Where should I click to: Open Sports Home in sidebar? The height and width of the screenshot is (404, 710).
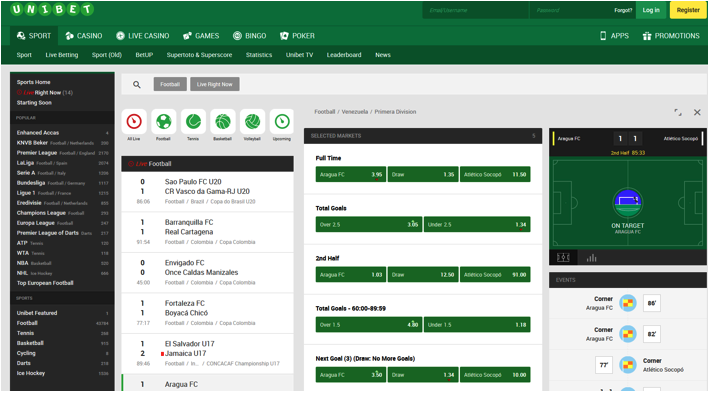(34, 82)
